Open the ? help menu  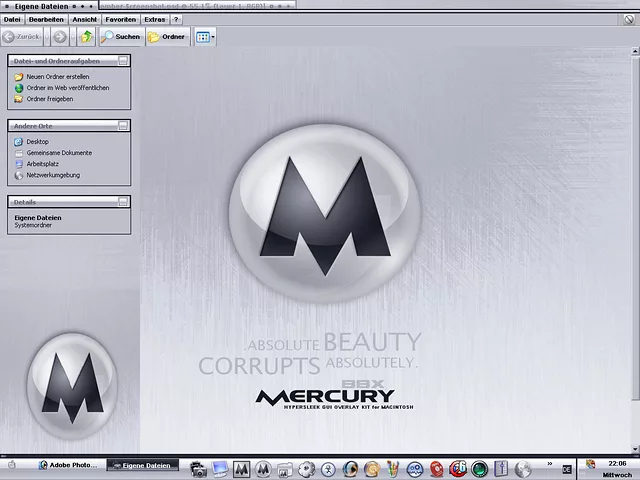pyautogui.click(x=176, y=19)
